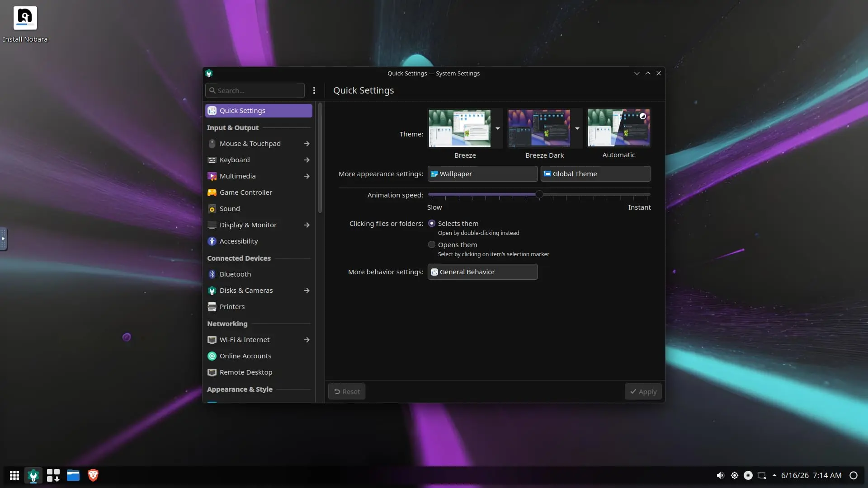Open the Dolphin file manager taskbar icon

coord(73,475)
